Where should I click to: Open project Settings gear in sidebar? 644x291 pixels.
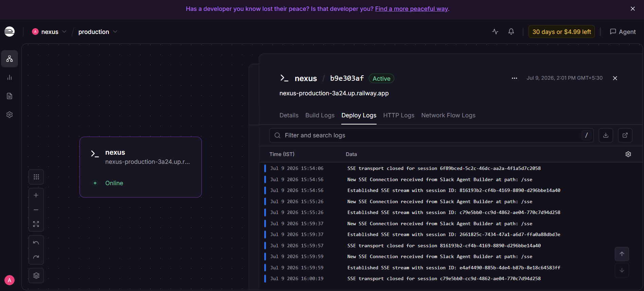coord(10,115)
